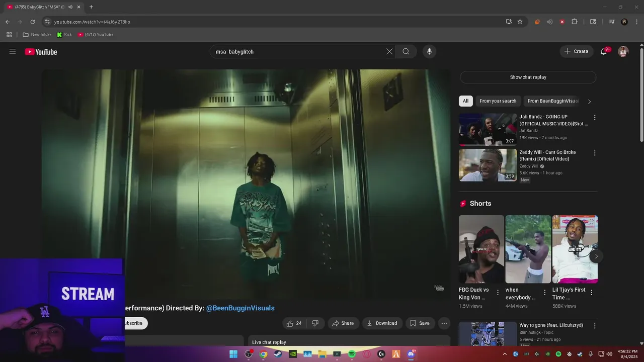644x362 pixels.
Task: Run search with the magnifier button
Action: click(x=406, y=51)
